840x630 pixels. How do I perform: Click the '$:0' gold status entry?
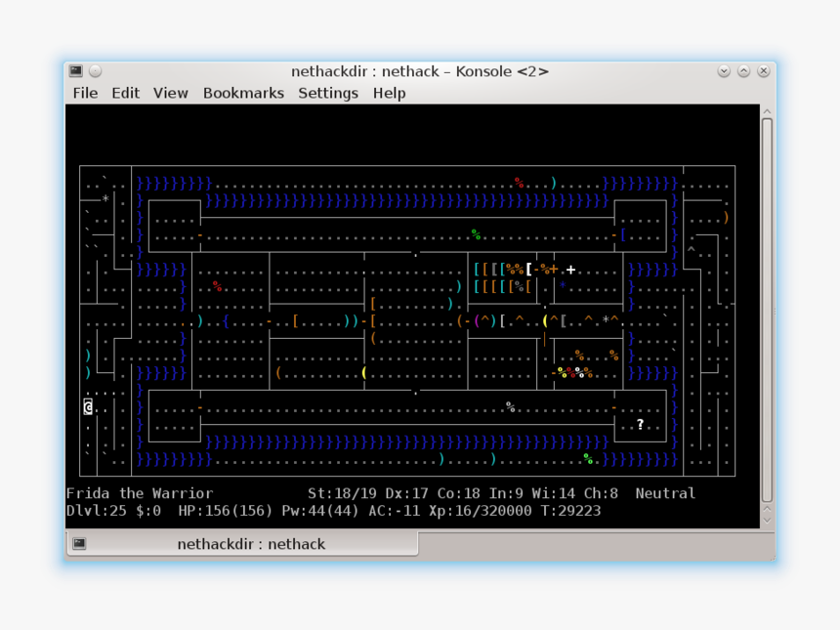[x=148, y=511]
